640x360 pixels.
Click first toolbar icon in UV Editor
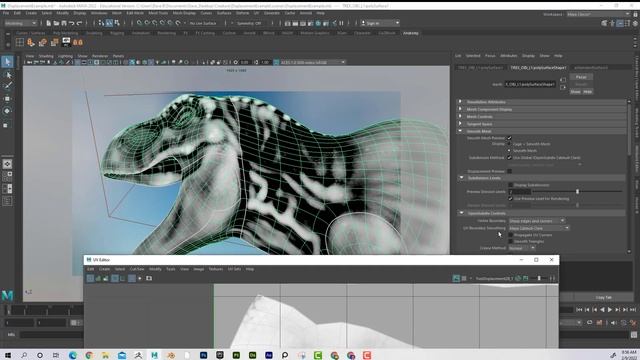click(x=90, y=278)
